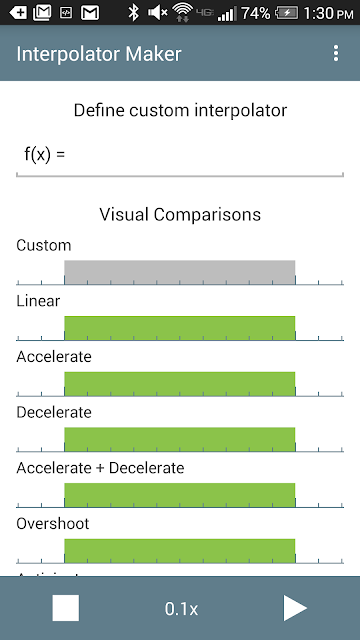This screenshot has height=640, width=360.
Task: Tap the muted speaker status icon
Action: 158,13
